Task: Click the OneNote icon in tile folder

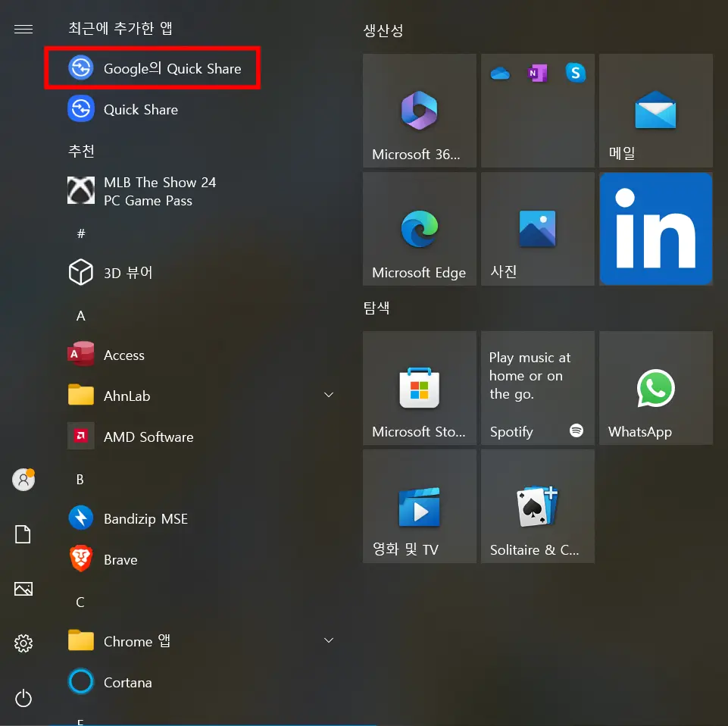Action: [538, 73]
